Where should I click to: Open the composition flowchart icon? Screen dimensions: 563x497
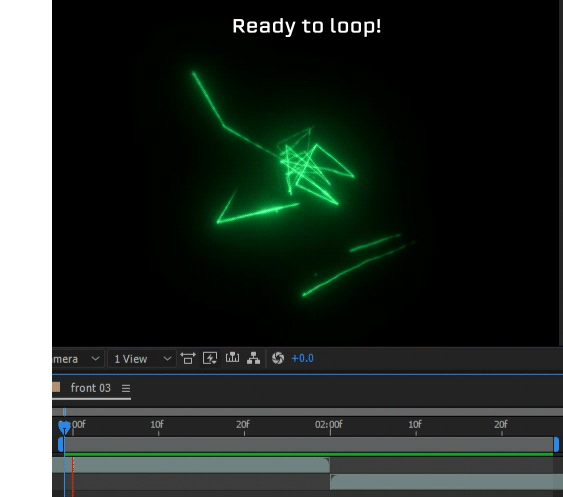coord(253,358)
